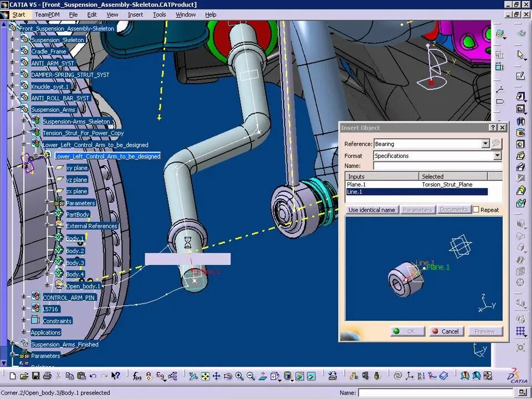Click the Use identical name button

click(372, 209)
